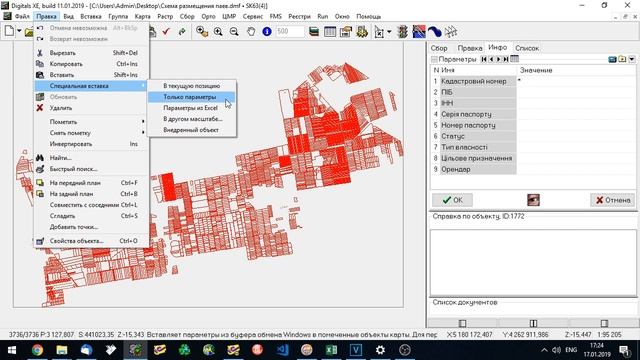Click the yellow folder icon in info panel
The image size is (640, 360).
[x=622, y=60]
